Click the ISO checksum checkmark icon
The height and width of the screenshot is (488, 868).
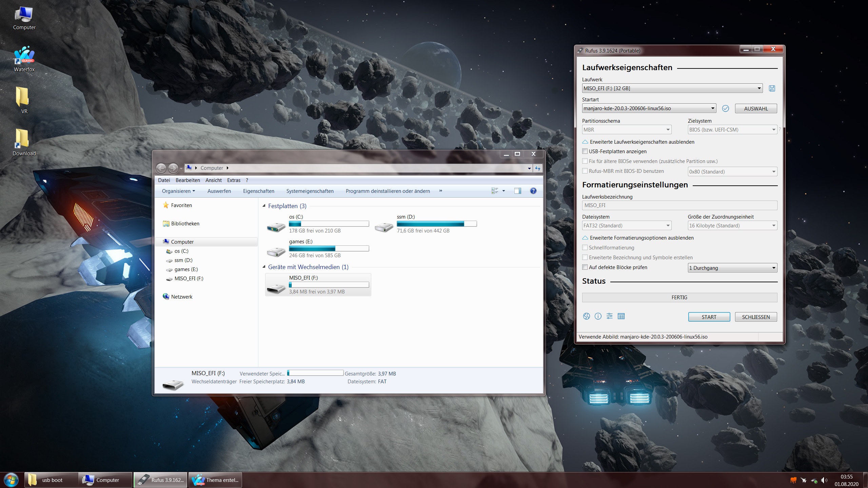pyautogui.click(x=725, y=108)
